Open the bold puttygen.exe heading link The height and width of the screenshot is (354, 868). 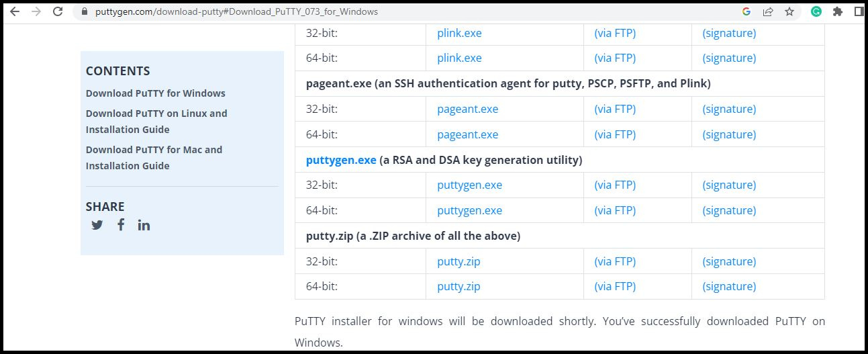point(341,160)
